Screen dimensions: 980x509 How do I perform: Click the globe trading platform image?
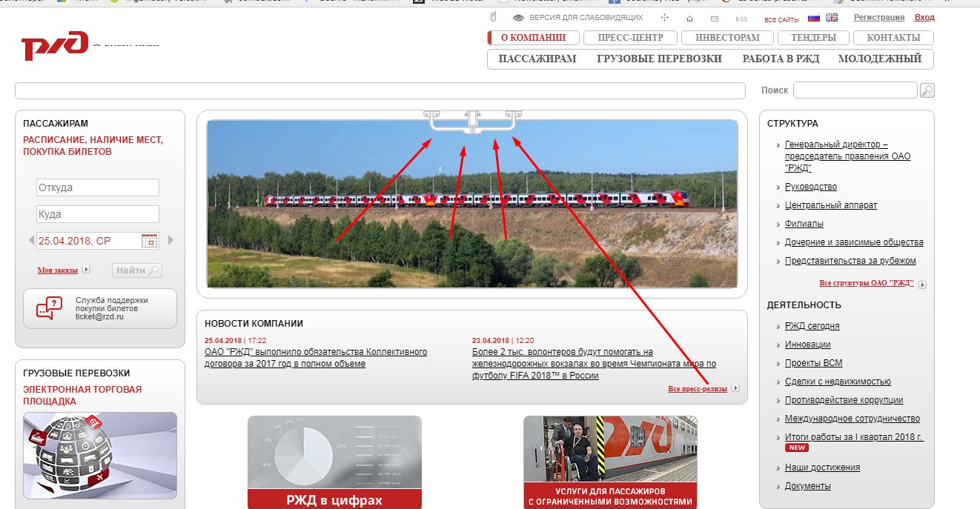[100, 456]
